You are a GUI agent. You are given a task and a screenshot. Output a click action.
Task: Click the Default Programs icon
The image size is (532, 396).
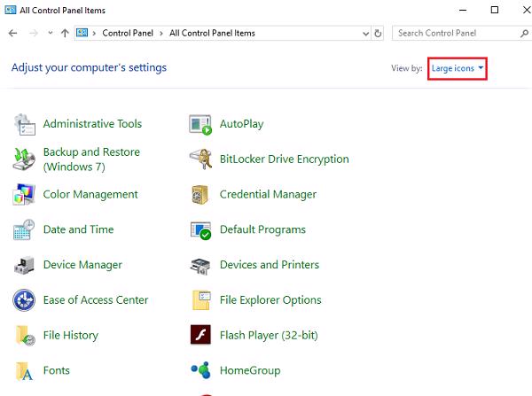point(200,230)
